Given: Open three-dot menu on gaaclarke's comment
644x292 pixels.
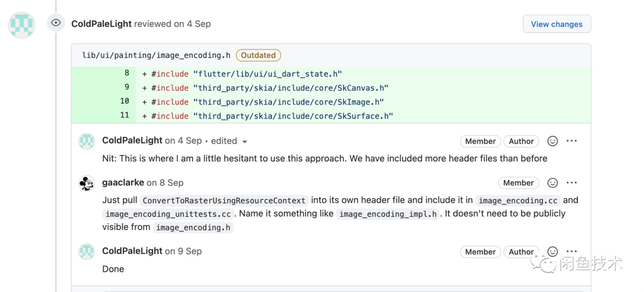Looking at the screenshot, I should coord(572,183).
